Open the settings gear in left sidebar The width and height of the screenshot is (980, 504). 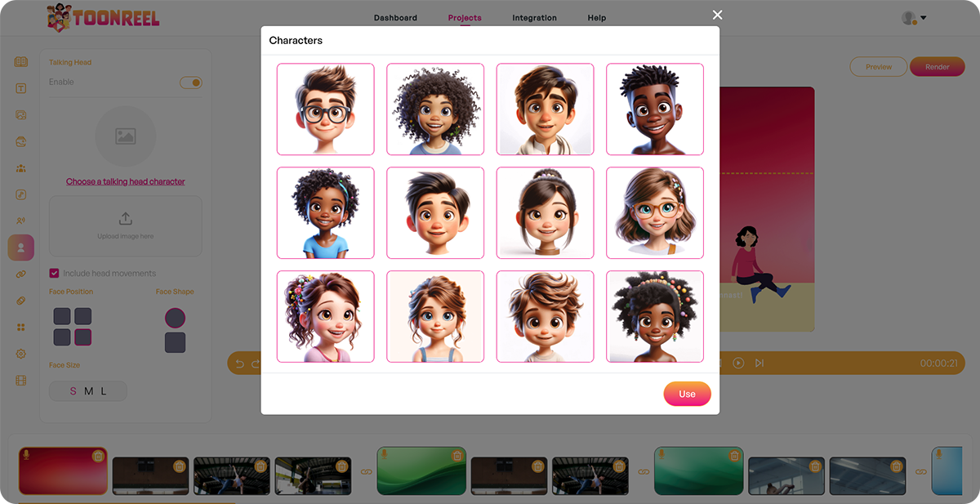click(x=21, y=354)
